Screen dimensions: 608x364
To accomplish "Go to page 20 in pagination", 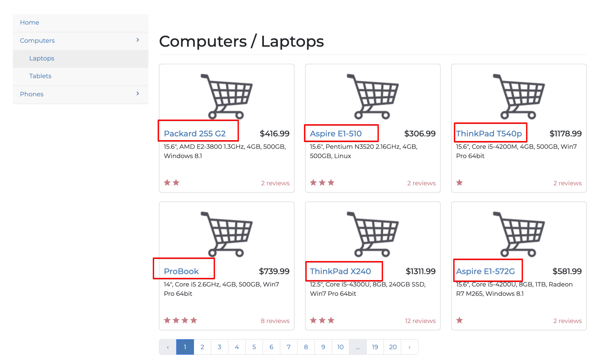I will click(x=392, y=347).
